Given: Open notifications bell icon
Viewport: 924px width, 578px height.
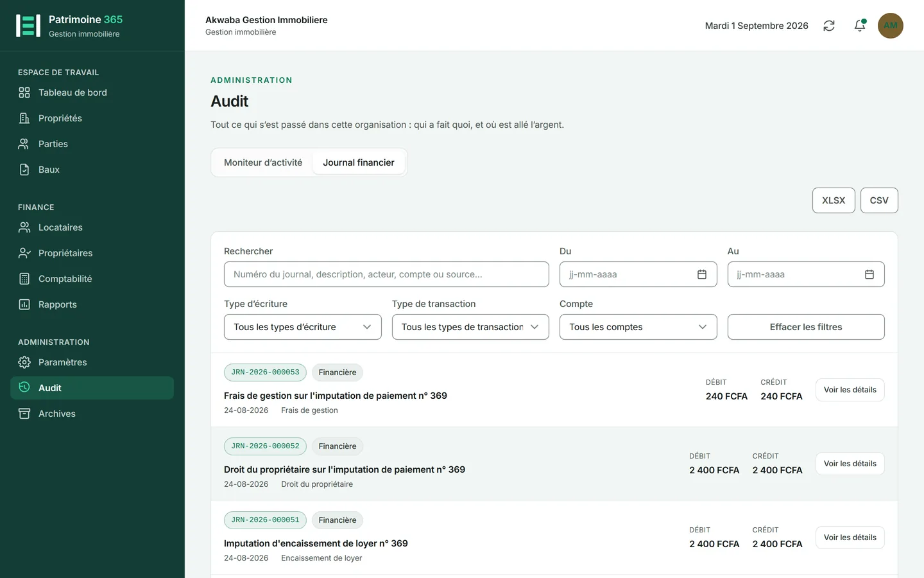Looking at the screenshot, I should [860, 26].
